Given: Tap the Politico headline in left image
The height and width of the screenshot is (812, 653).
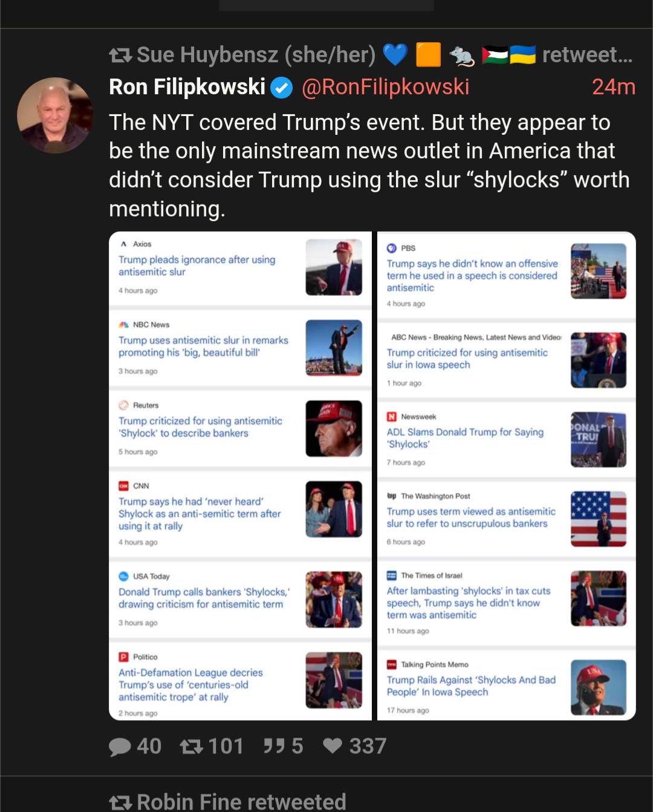Looking at the screenshot, I should point(190,685).
